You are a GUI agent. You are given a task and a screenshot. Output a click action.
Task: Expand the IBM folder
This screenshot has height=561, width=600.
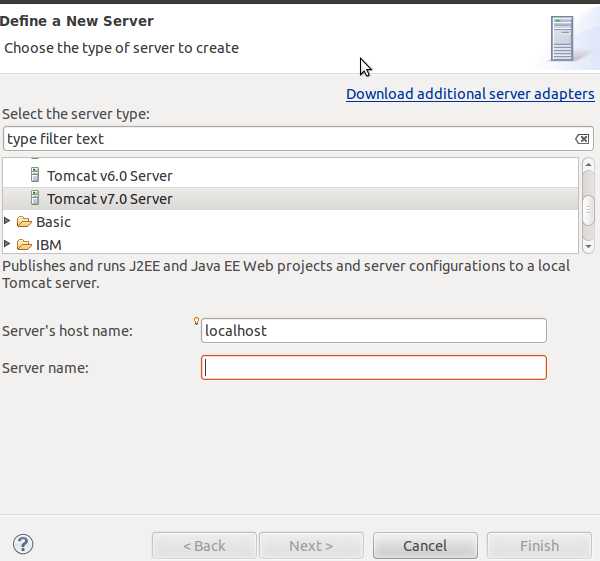pyautogui.click(x=7, y=243)
